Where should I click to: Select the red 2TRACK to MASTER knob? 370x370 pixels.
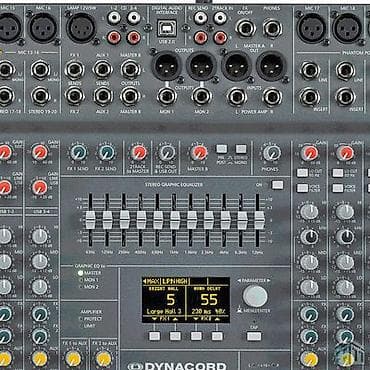point(139,153)
